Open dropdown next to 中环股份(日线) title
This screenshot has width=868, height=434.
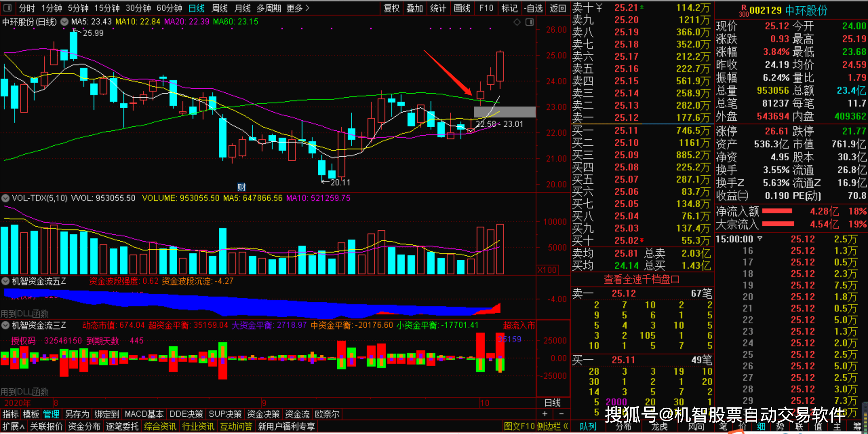(x=64, y=22)
